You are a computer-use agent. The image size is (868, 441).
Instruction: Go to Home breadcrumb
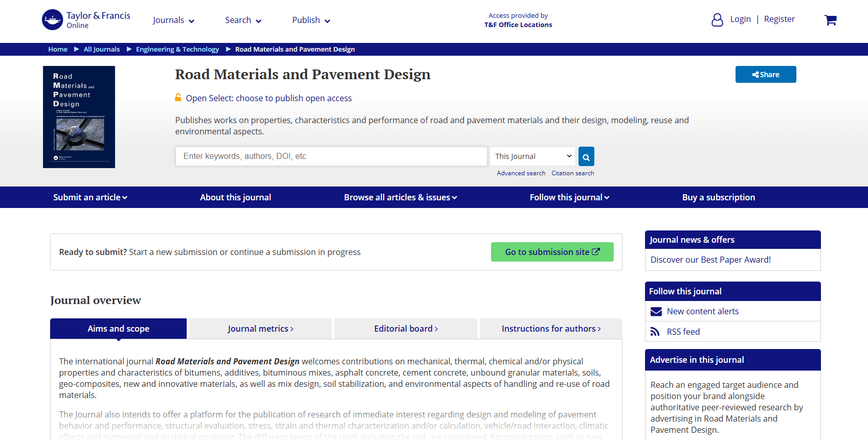[x=58, y=50]
